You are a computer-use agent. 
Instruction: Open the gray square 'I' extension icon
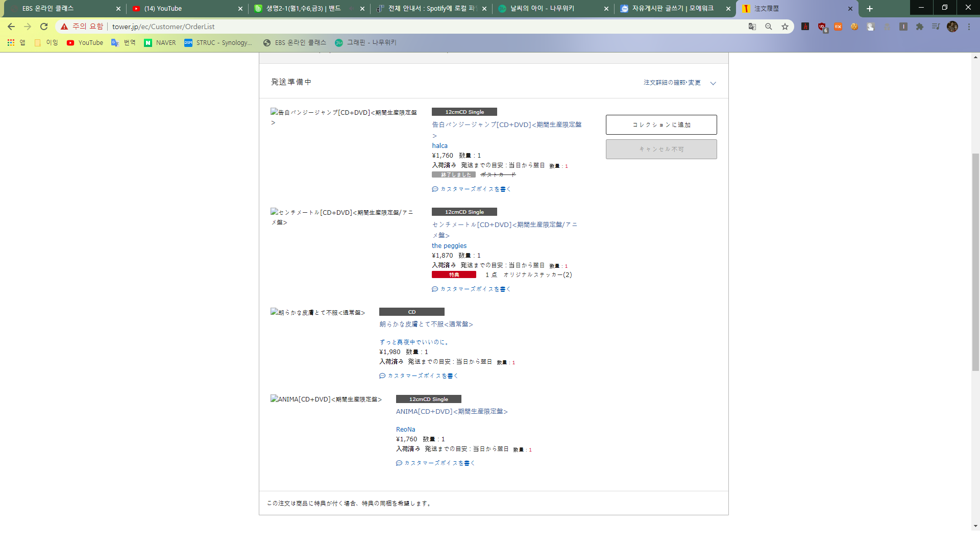(903, 27)
